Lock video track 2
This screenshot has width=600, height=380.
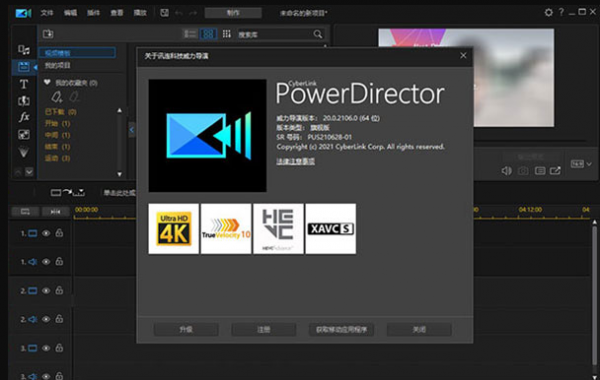tap(59, 290)
